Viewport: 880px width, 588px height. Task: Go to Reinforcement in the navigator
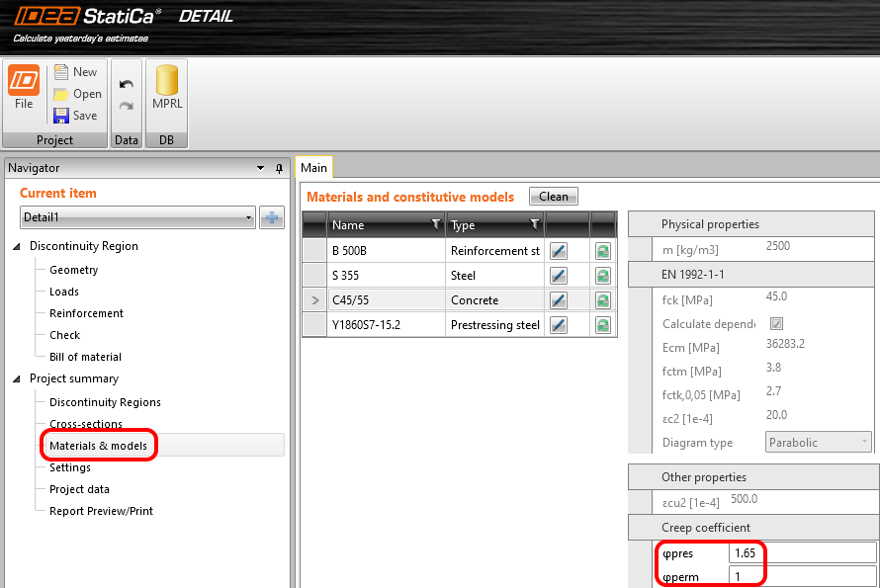click(x=86, y=313)
